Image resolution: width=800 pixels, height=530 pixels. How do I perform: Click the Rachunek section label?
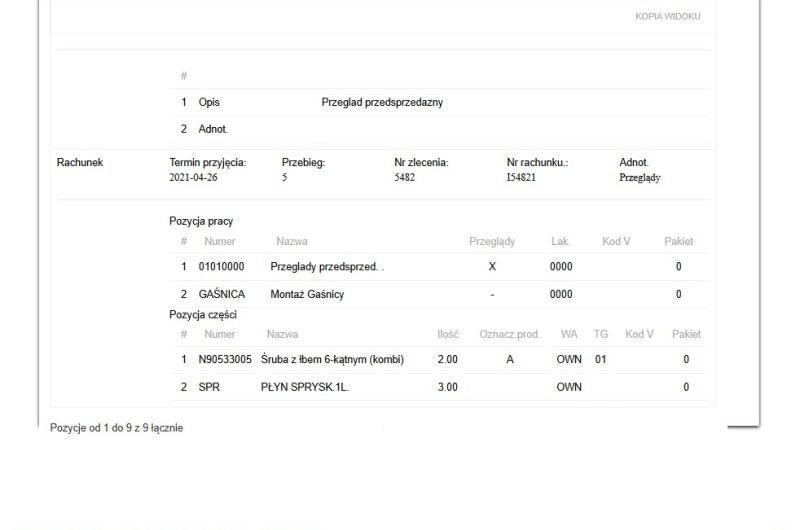[x=80, y=162]
